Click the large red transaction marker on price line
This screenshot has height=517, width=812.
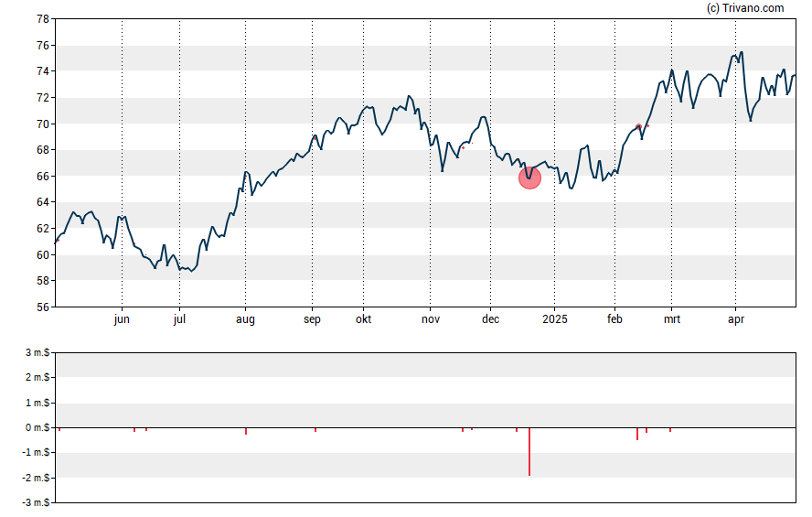point(529,178)
